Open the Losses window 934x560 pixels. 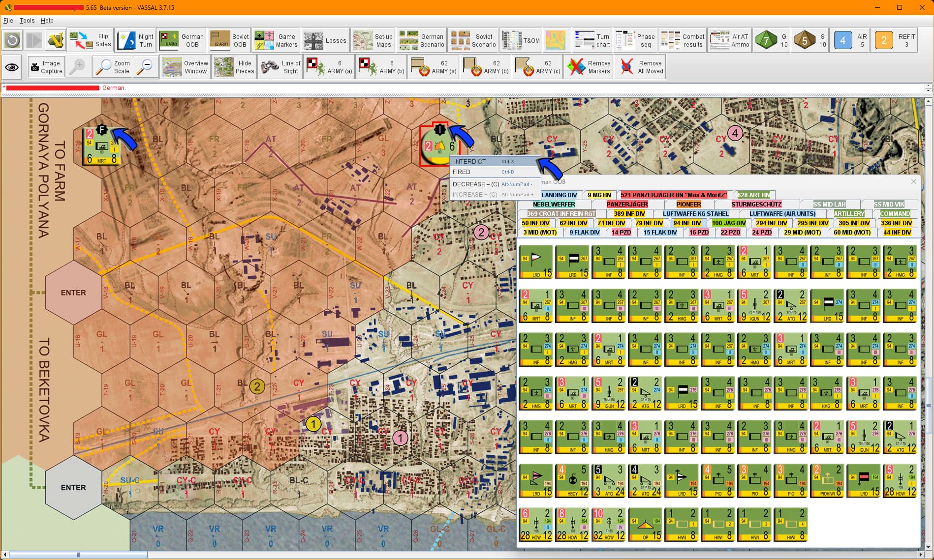(x=325, y=40)
